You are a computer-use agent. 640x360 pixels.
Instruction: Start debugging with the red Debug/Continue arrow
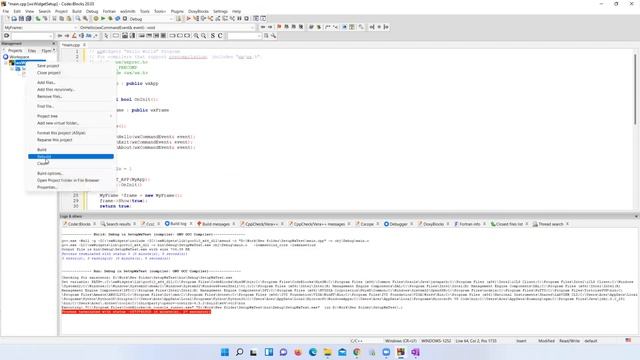189,19
